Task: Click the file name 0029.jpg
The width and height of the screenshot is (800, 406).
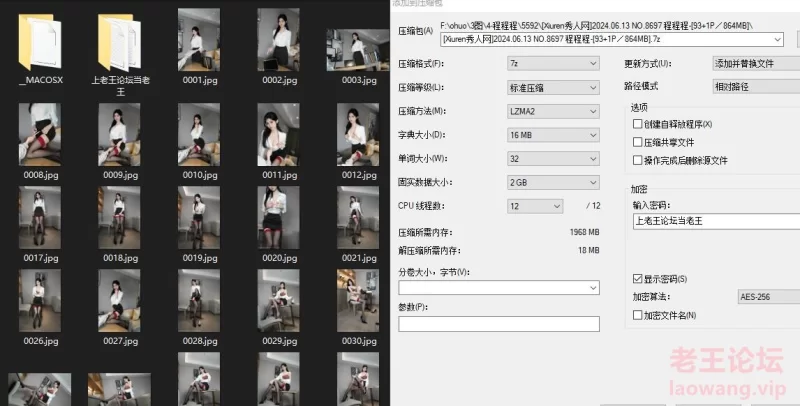Action: tap(280, 341)
